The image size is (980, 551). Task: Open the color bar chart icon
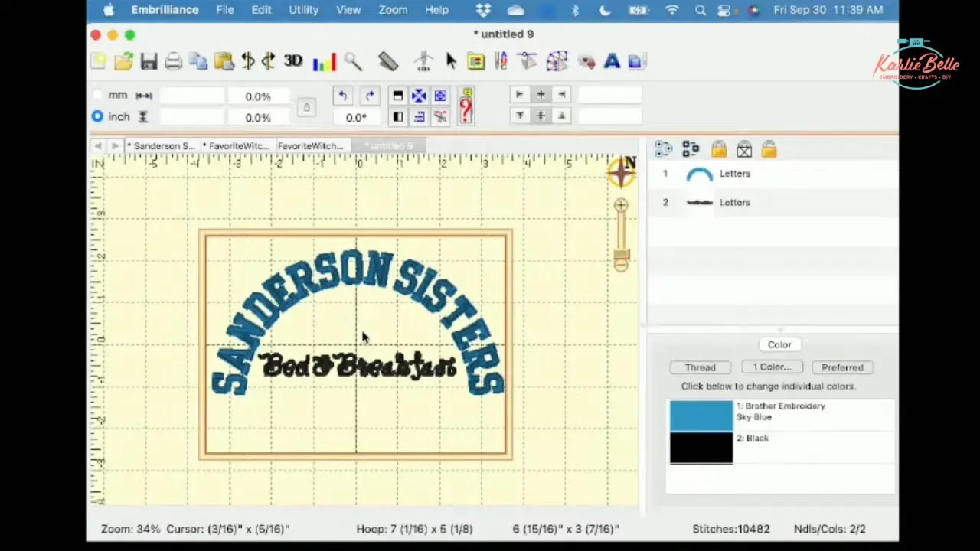[324, 62]
